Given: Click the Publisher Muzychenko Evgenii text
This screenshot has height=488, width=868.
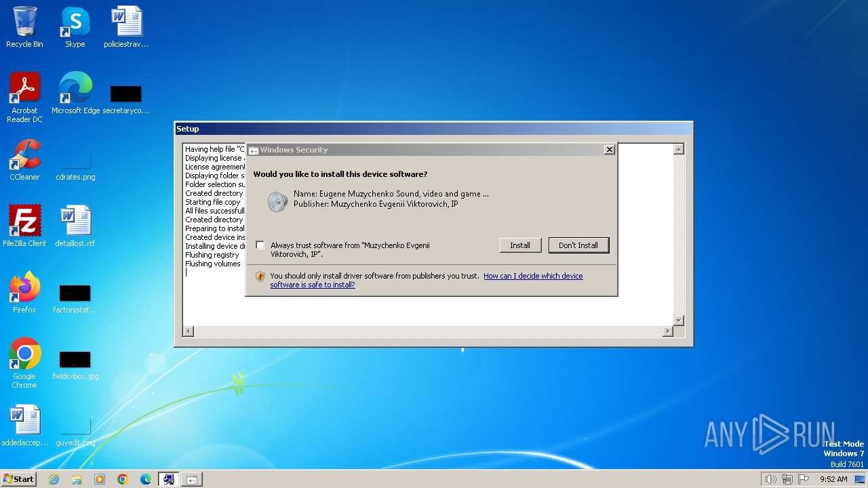Looking at the screenshot, I should [x=376, y=204].
